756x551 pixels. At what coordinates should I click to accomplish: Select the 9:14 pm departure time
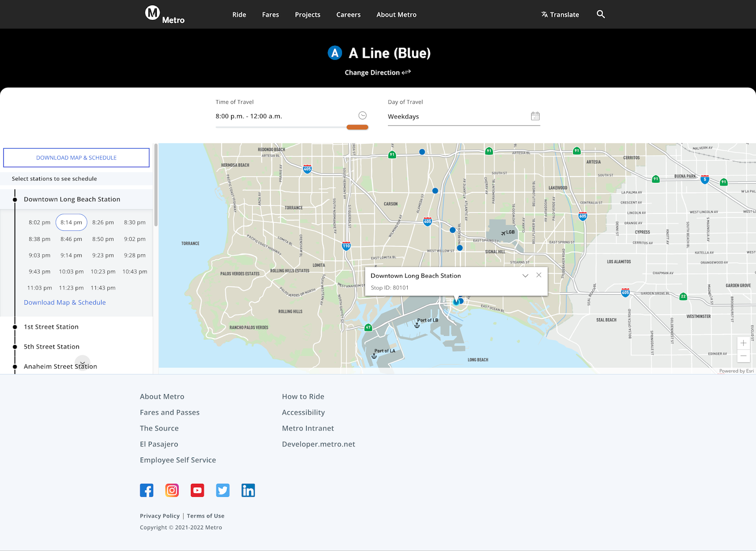click(71, 255)
